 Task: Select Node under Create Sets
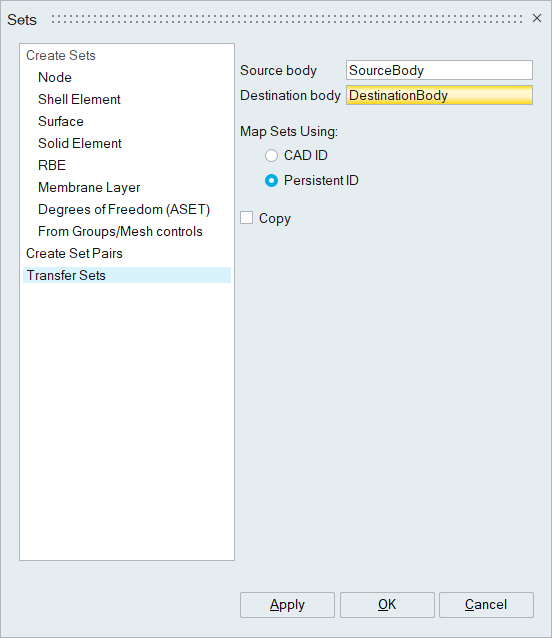coord(55,77)
